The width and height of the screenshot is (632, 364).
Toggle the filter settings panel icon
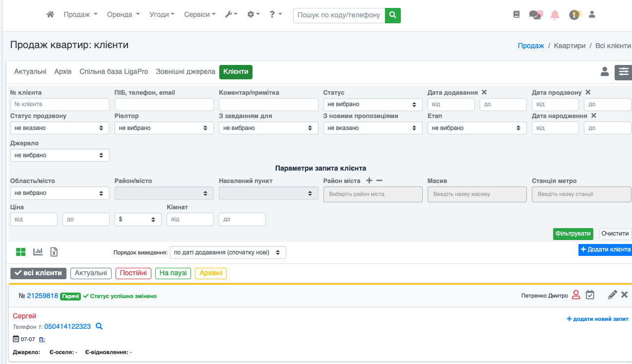(x=623, y=72)
